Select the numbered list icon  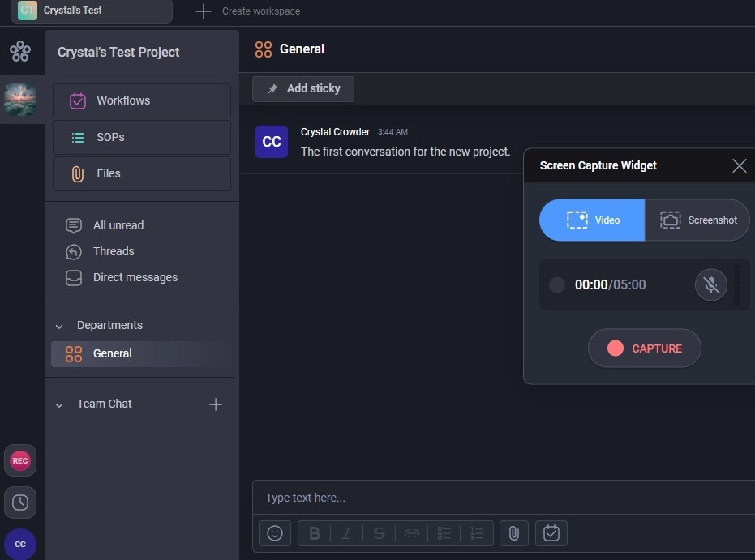pyautogui.click(x=476, y=532)
